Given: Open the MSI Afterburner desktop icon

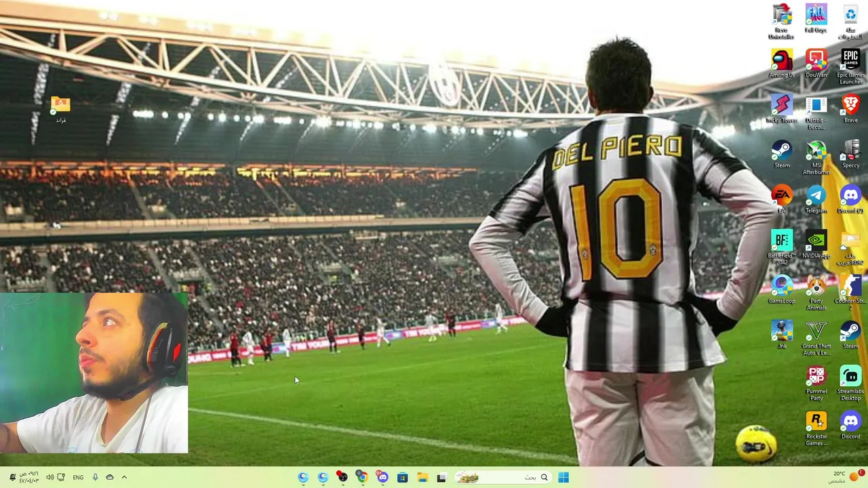Looking at the screenshot, I should tap(816, 157).
